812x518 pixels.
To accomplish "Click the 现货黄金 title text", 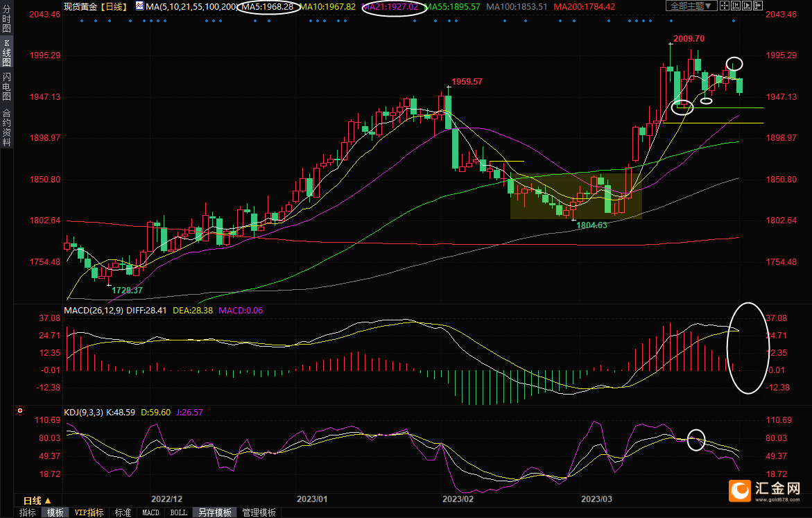I will point(80,7).
